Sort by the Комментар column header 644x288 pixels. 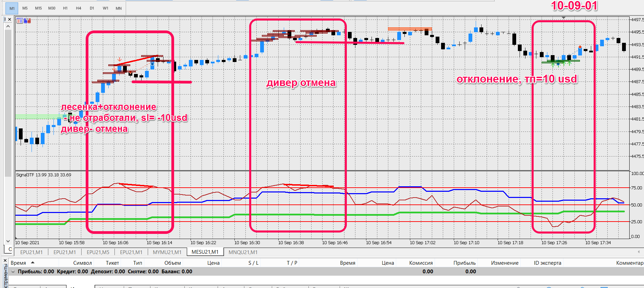click(x=630, y=263)
